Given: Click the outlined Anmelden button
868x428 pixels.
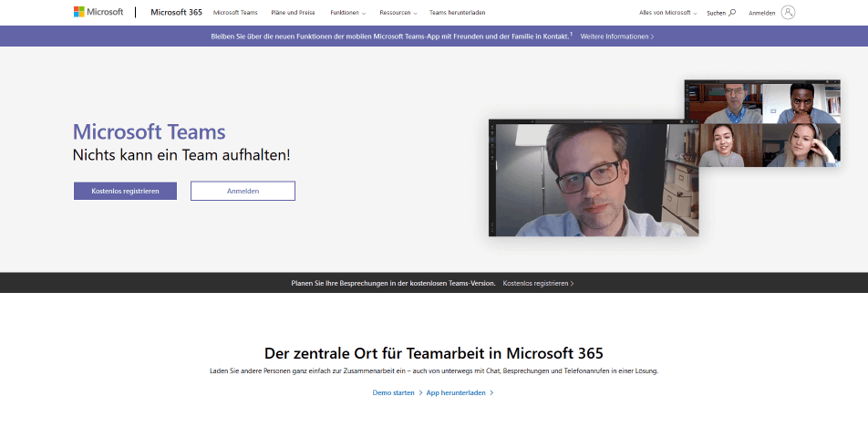Looking at the screenshot, I should [x=243, y=191].
